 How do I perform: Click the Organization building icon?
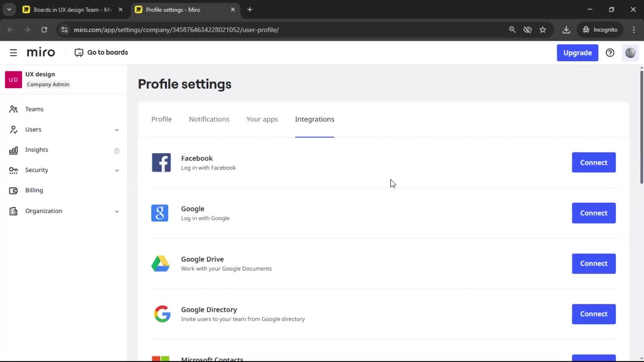pyautogui.click(x=13, y=211)
